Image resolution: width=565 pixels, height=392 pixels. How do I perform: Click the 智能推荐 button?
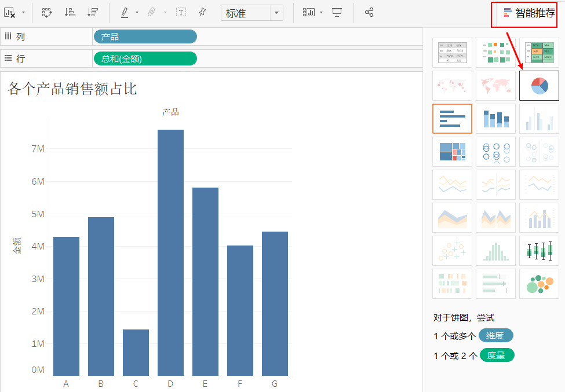(x=528, y=13)
